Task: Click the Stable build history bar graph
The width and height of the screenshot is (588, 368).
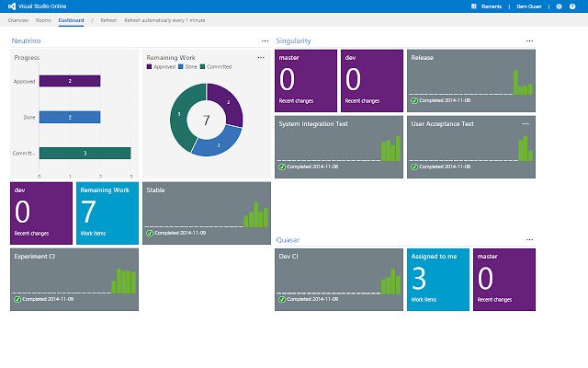Action: tap(256, 214)
